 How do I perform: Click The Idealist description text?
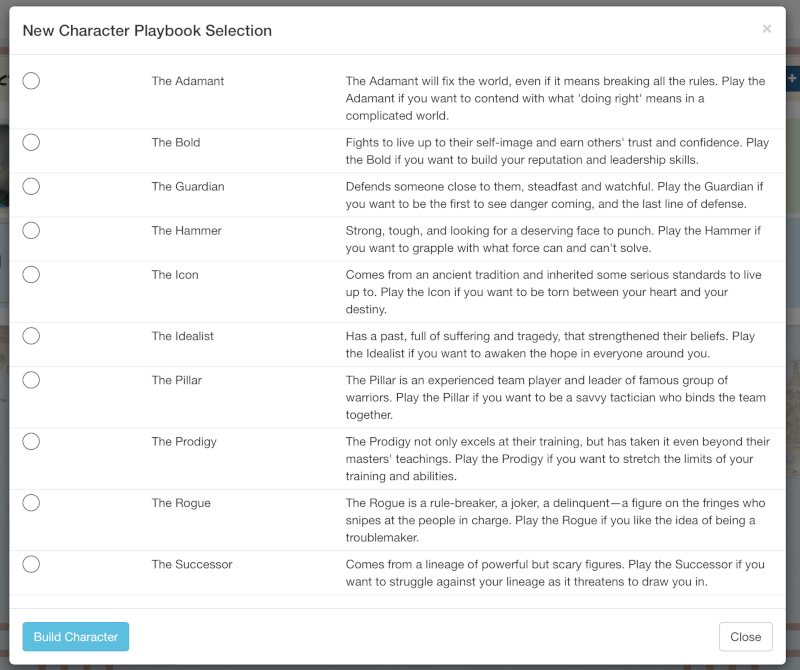(x=550, y=345)
